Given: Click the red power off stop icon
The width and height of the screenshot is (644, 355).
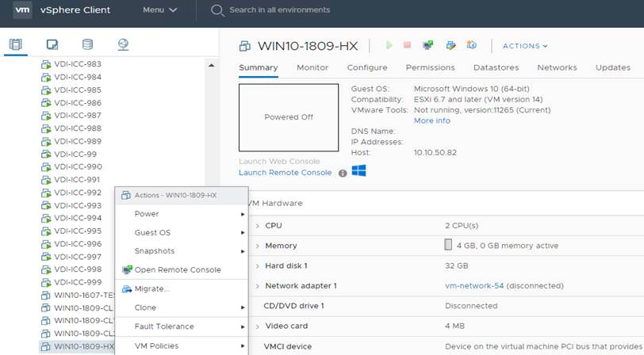Looking at the screenshot, I should point(407,44).
